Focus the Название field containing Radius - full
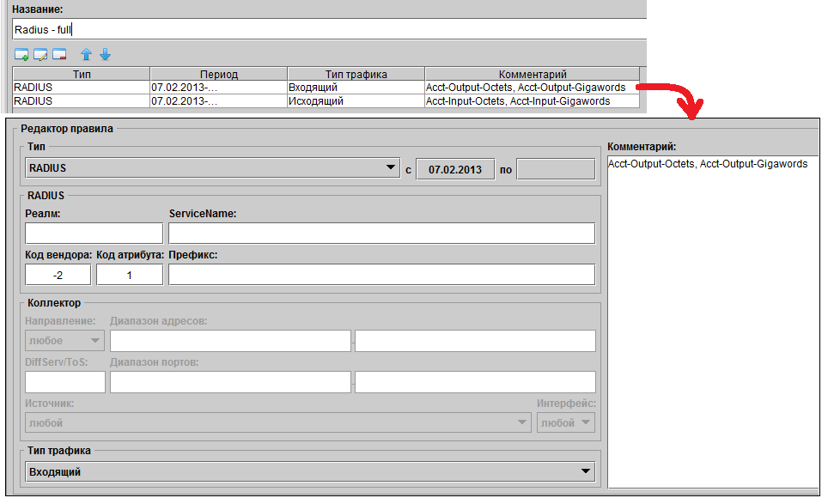 [330, 29]
